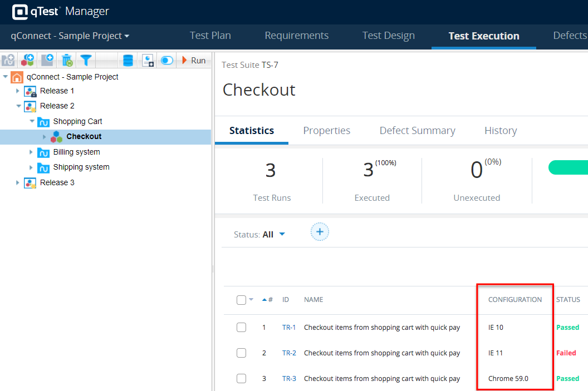
Task: Click the add test run icon in toolbar
Action: pos(47,60)
